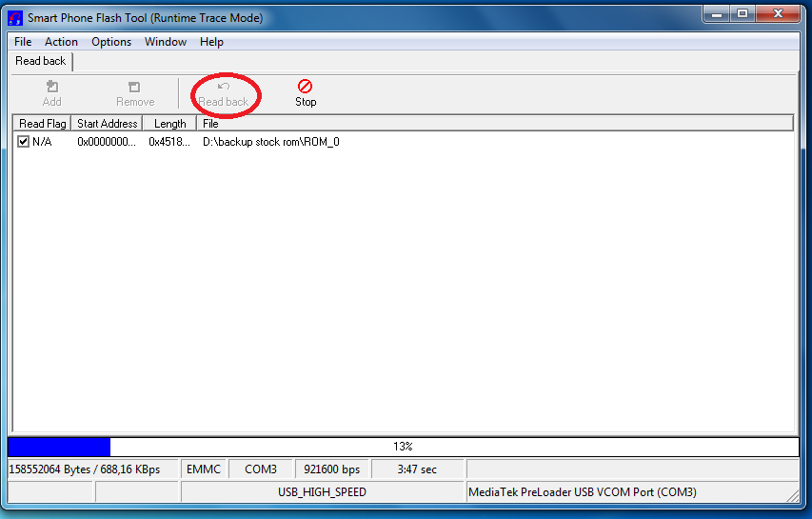Click the EMMC status bar entry
The height and width of the screenshot is (519, 812).
204,469
